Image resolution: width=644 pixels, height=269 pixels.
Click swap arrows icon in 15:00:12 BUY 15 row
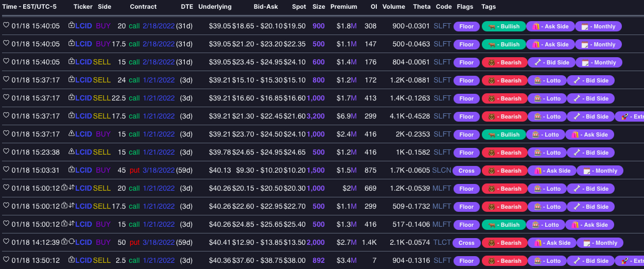click(x=72, y=224)
